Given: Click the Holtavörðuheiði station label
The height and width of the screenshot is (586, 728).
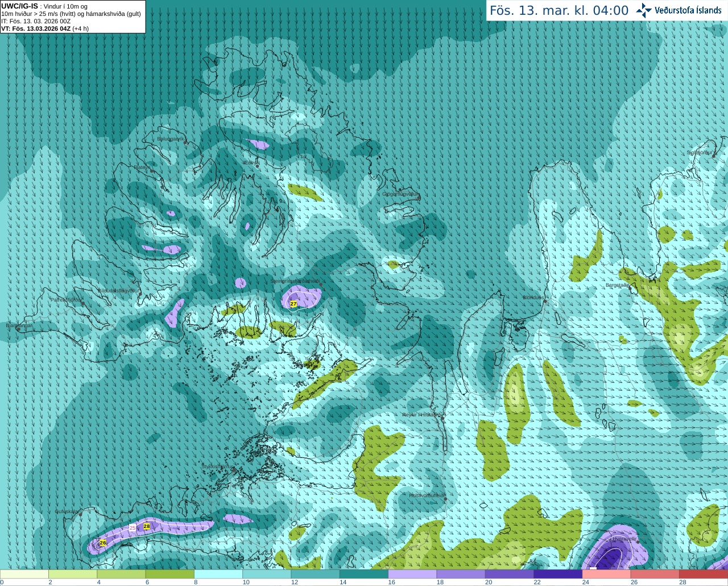Looking at the screenshot, I should [x=427, y=496].
